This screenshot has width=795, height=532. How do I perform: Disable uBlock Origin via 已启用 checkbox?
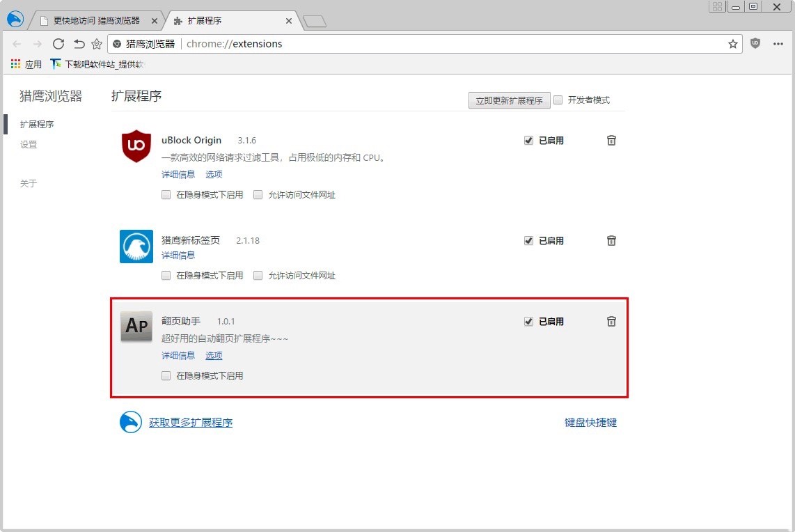(528, 141)
